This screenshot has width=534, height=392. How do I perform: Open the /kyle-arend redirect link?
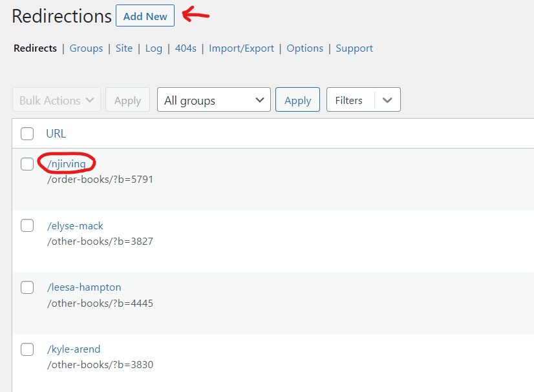(x=74, y=349)
